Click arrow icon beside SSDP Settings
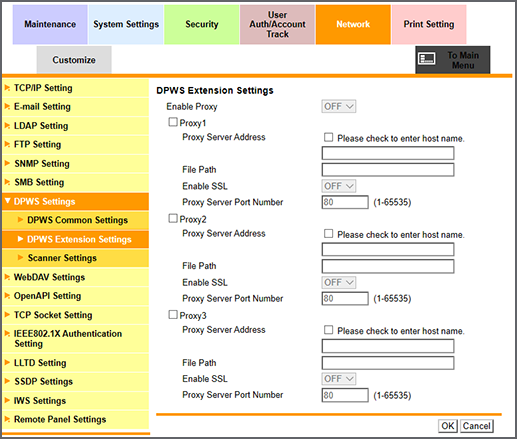 tap(7, 381)
